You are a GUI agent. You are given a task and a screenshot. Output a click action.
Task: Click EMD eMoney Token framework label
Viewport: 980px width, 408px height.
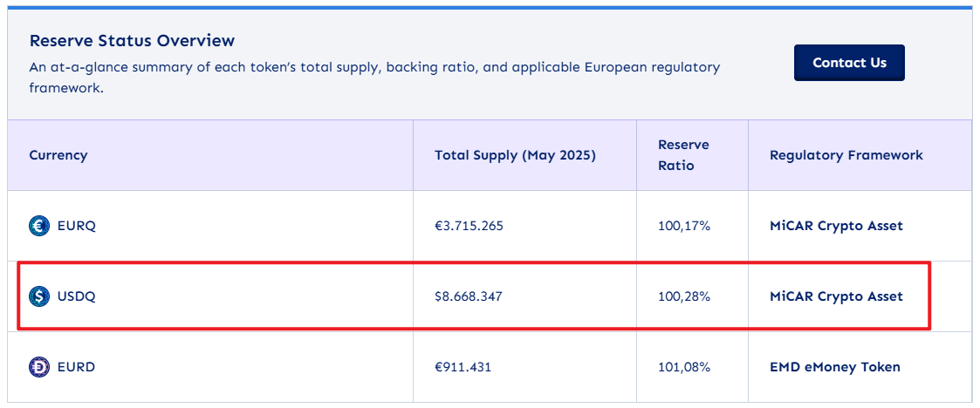[835, 367]
